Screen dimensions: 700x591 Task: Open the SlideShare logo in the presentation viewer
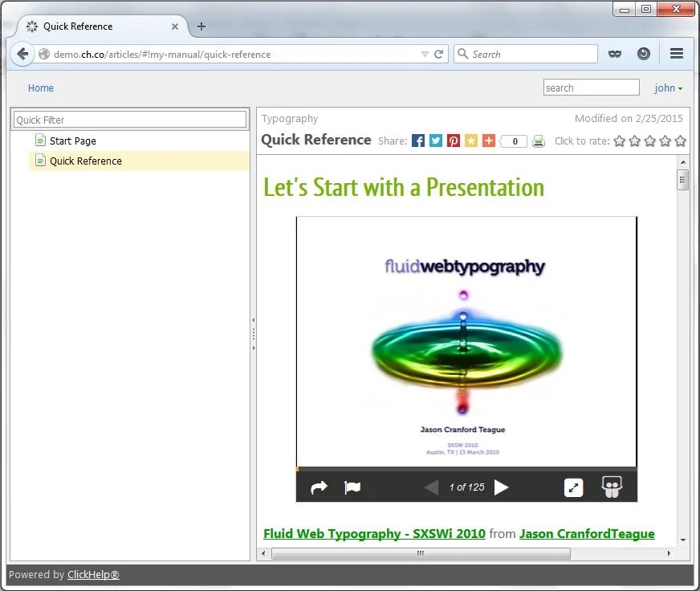[x=612, y=487]
